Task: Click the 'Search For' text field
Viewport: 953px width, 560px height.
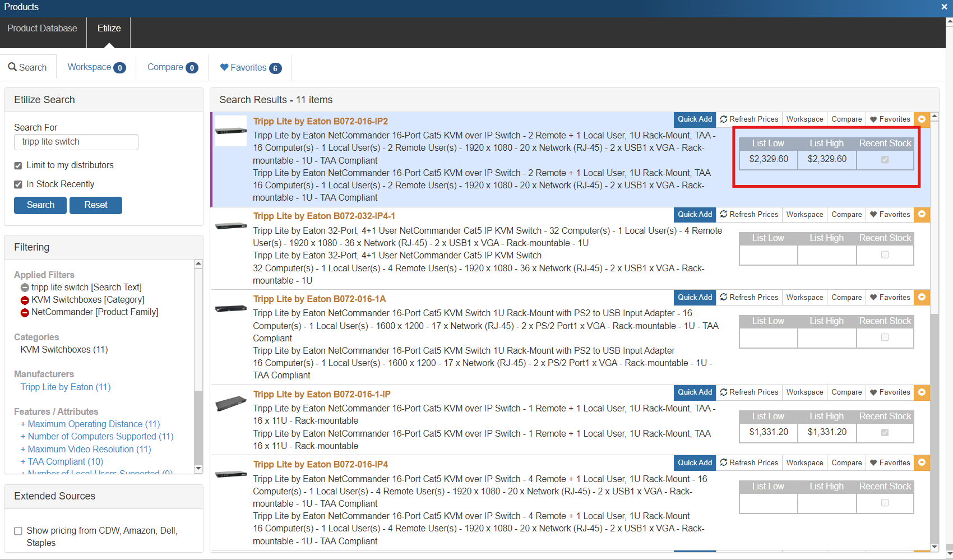Action: [x=76, y=142]
